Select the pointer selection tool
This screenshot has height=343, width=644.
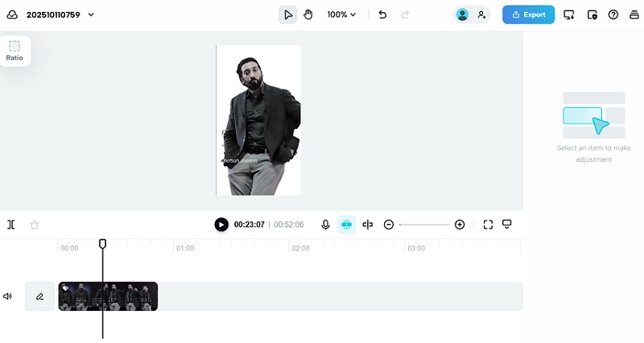[288, 14]
